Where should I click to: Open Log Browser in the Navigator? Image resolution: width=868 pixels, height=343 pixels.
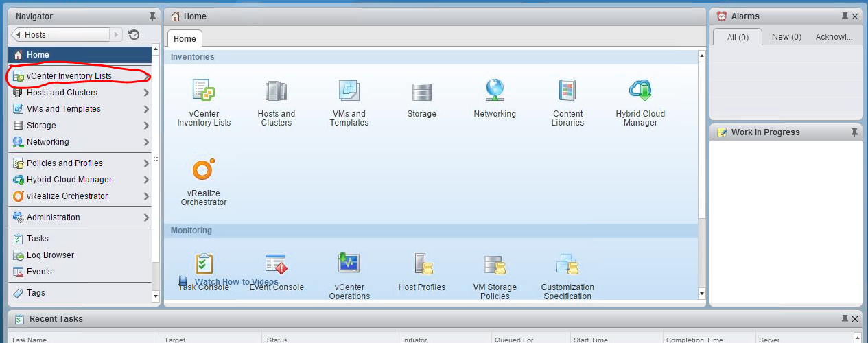(80, 255)
